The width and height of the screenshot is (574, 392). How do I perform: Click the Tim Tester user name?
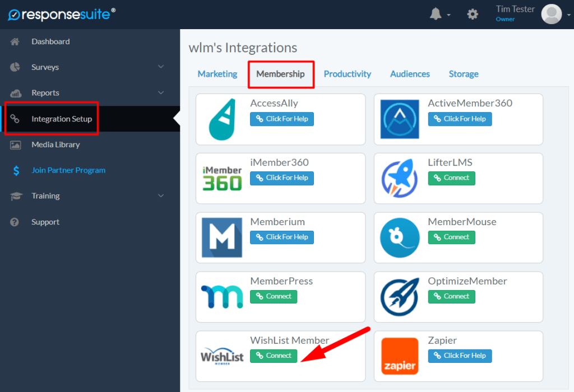point(515,9)
